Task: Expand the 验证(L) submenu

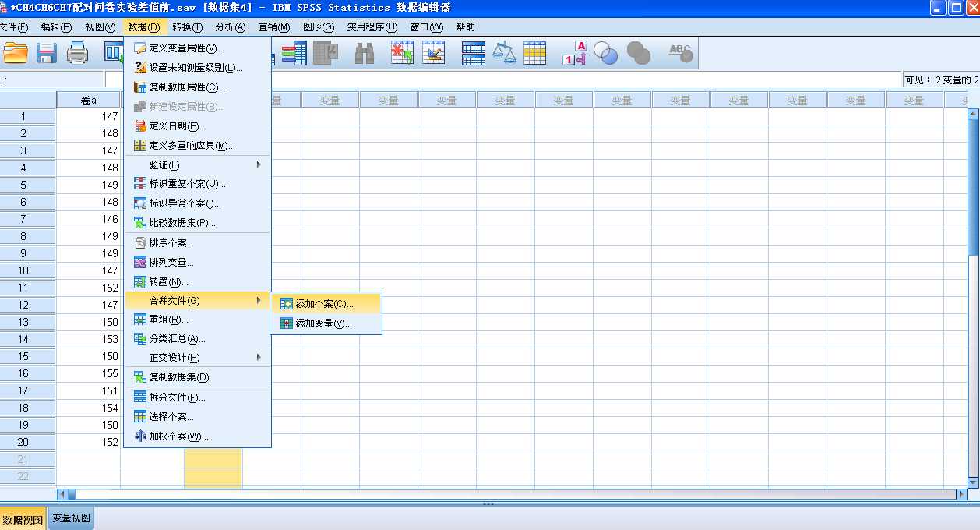Action: tap(197, 164)
